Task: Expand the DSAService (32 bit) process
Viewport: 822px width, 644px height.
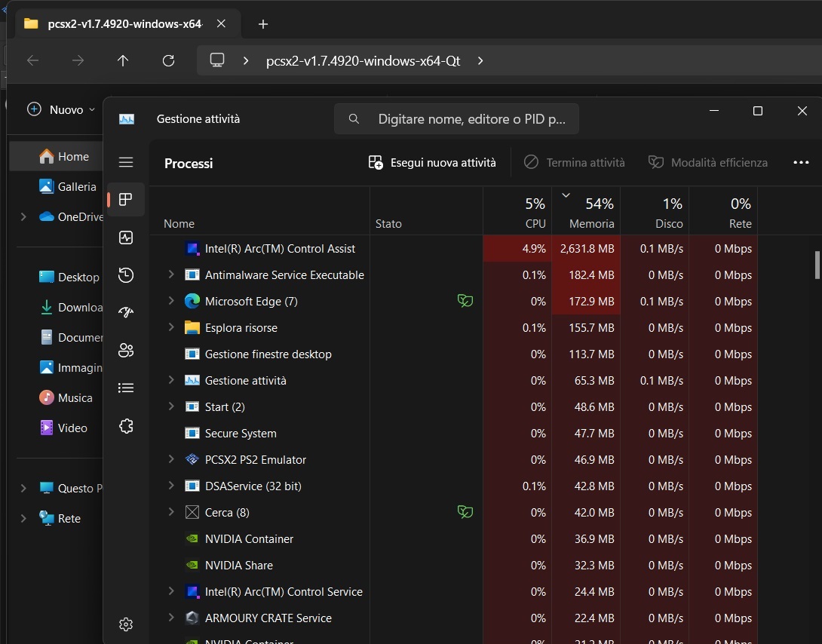Action: click(171, 485)
